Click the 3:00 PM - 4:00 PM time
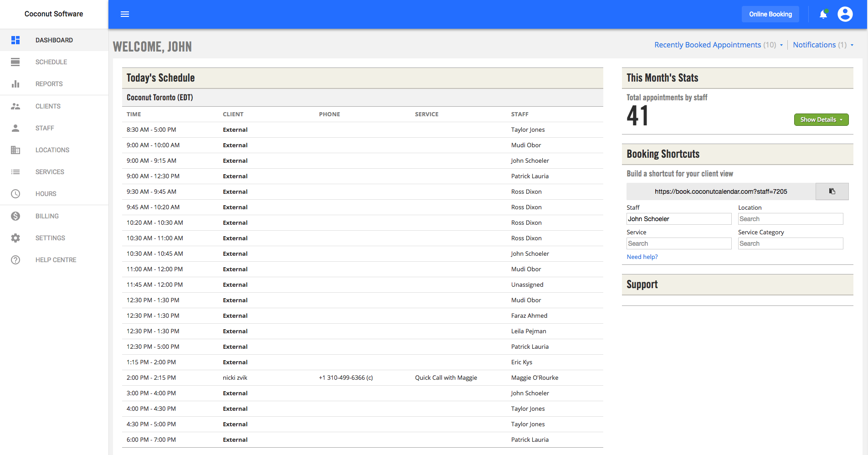 pos(151,393)
